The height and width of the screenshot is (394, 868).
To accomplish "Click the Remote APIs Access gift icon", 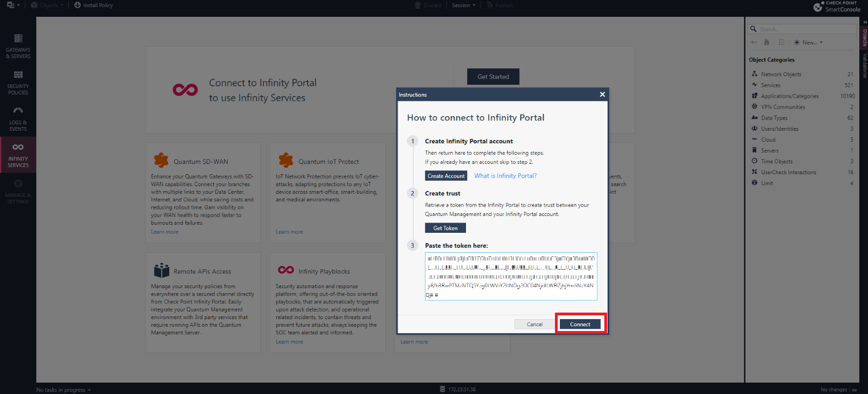I will (161, 270).
